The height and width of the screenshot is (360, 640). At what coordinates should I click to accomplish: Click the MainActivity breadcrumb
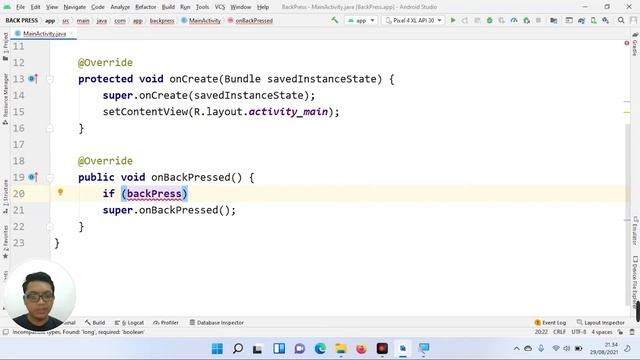(x=201, y=20)
